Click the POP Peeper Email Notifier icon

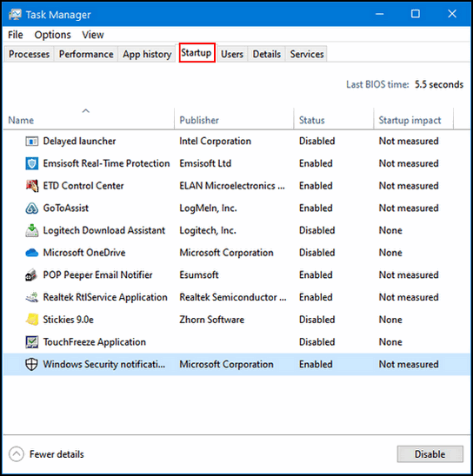tap(31, 275)
